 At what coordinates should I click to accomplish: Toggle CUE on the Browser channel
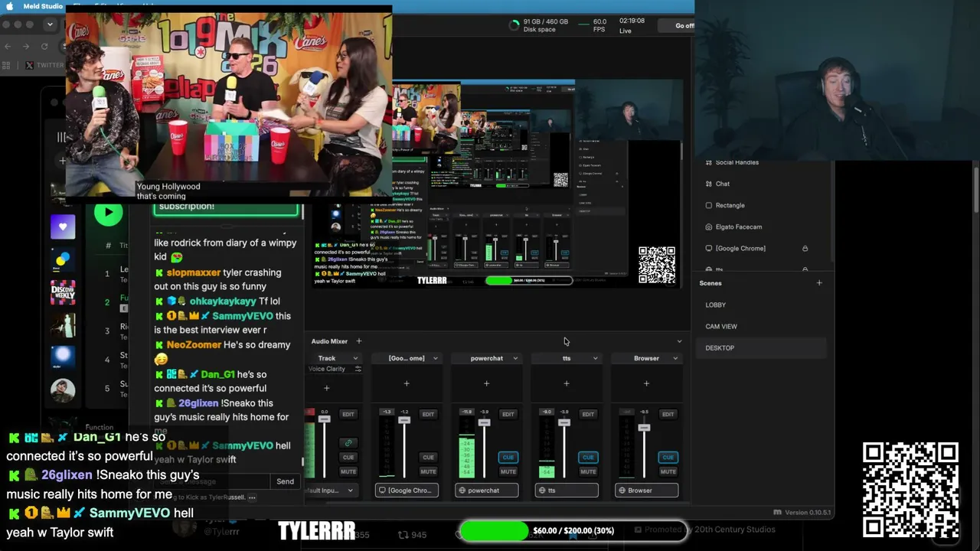tap(668, 457)
